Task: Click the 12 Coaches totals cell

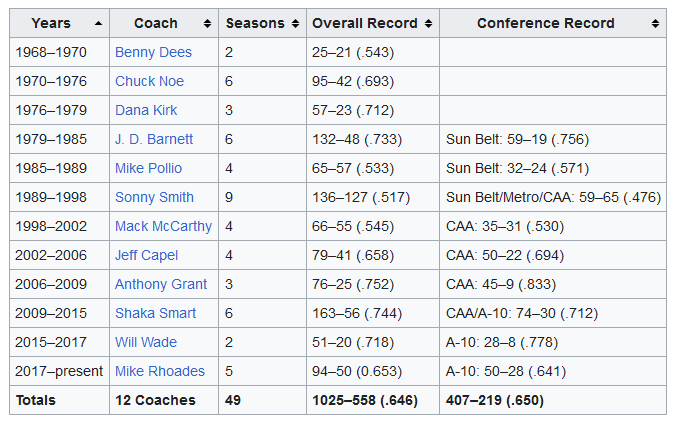Action: pyautogui.click(x=155, y=400)
